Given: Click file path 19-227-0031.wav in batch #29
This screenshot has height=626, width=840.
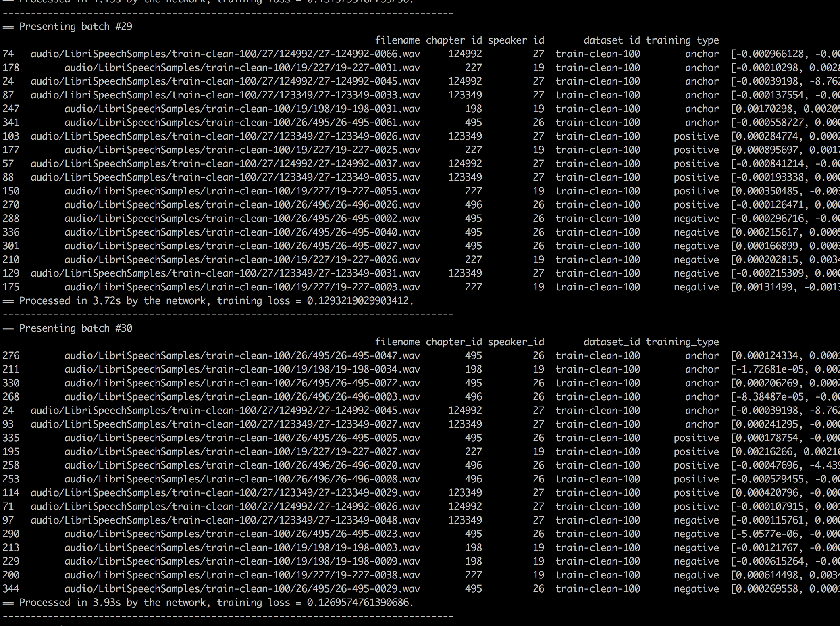Looking at the screenshot, I should [x=242, y=68].
